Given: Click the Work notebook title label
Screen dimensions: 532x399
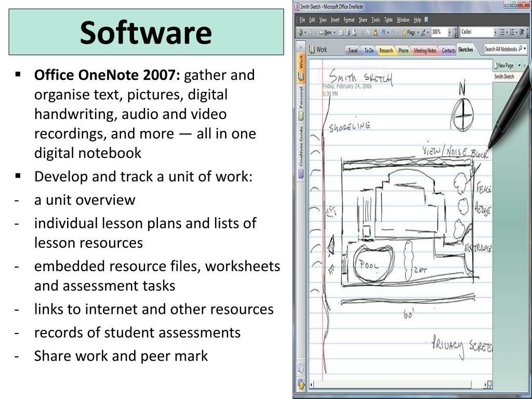Looking at the screenshot, I should pyautogui.click(x=321, y=50).
